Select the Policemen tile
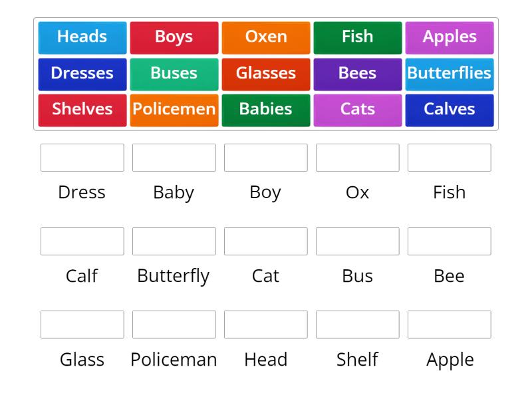Image resolution: width=532 pixels, height=399 pixels. click(174, 109)
